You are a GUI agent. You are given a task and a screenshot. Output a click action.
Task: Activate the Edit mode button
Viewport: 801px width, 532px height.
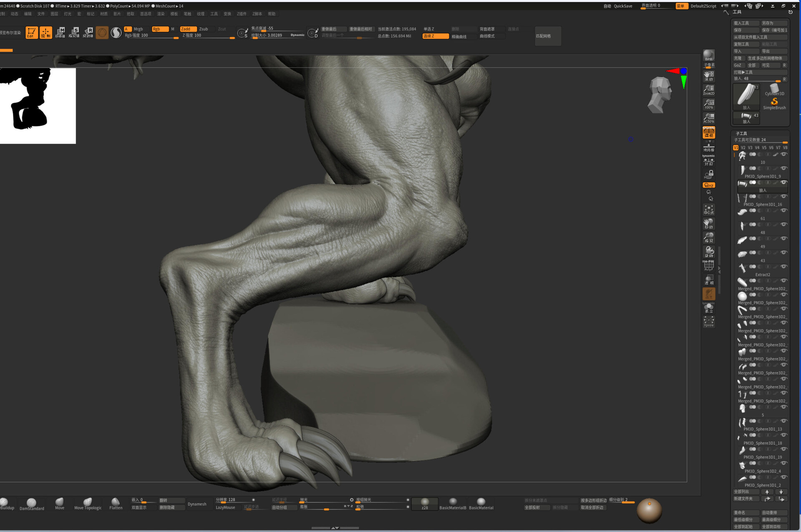click(31, 33)
